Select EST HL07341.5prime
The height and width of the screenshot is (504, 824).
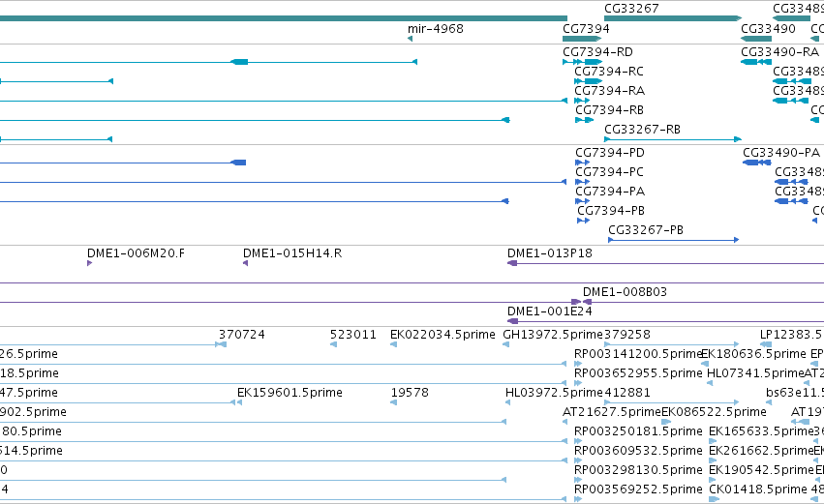click(755, 373)
